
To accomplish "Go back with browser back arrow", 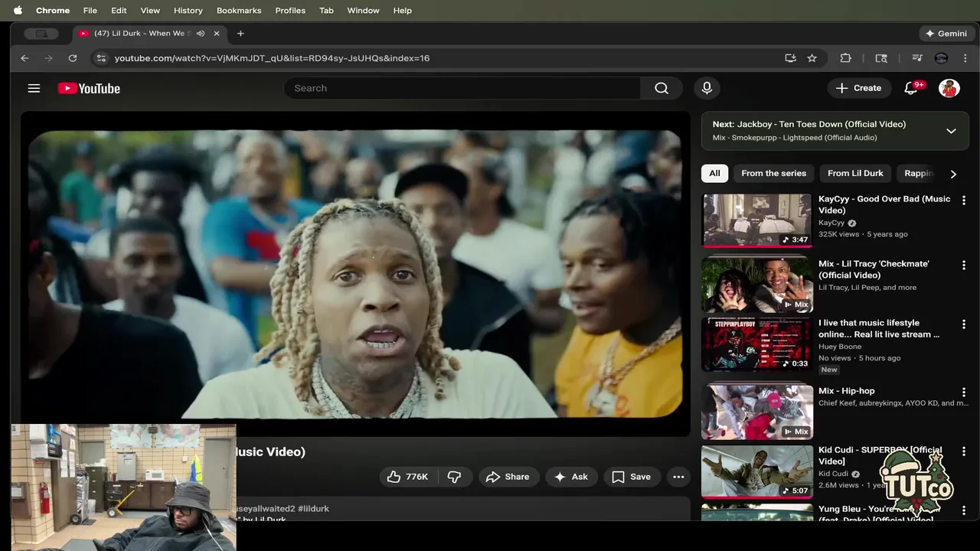I will point(24,58).
